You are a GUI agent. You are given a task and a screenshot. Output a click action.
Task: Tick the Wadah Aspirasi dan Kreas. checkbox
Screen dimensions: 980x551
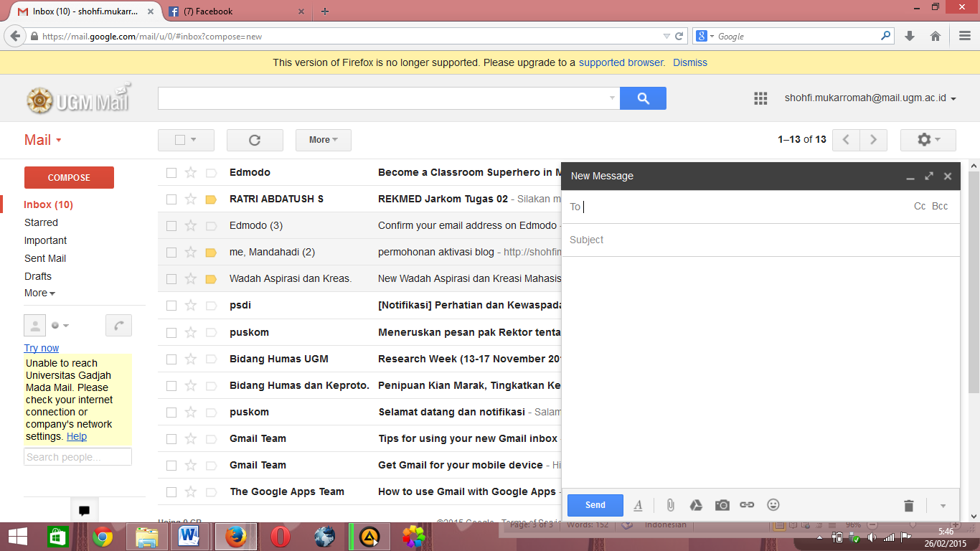(x=171, y=278)
